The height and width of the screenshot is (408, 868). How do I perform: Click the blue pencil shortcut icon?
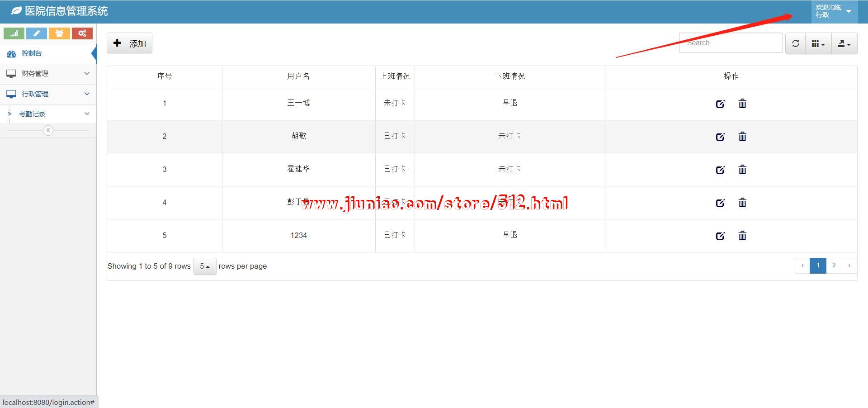pos(37,33)
